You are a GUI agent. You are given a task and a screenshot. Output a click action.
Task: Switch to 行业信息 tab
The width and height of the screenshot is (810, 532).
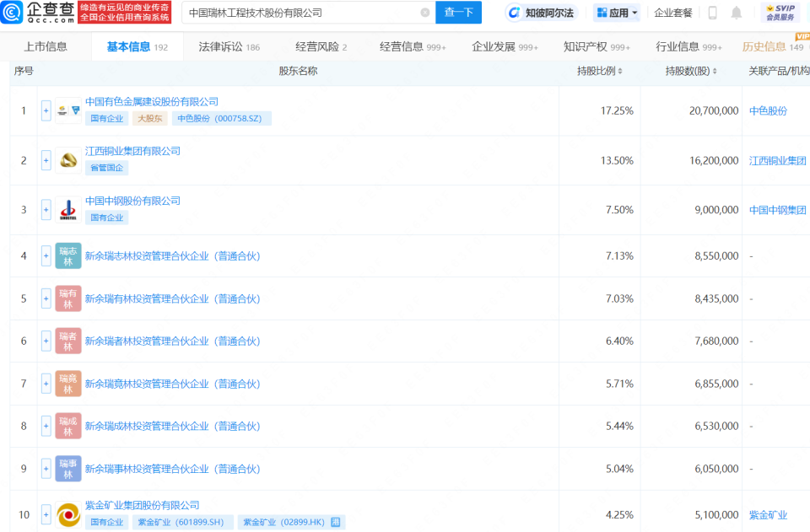pyautogui.click(x=688, y=47)
